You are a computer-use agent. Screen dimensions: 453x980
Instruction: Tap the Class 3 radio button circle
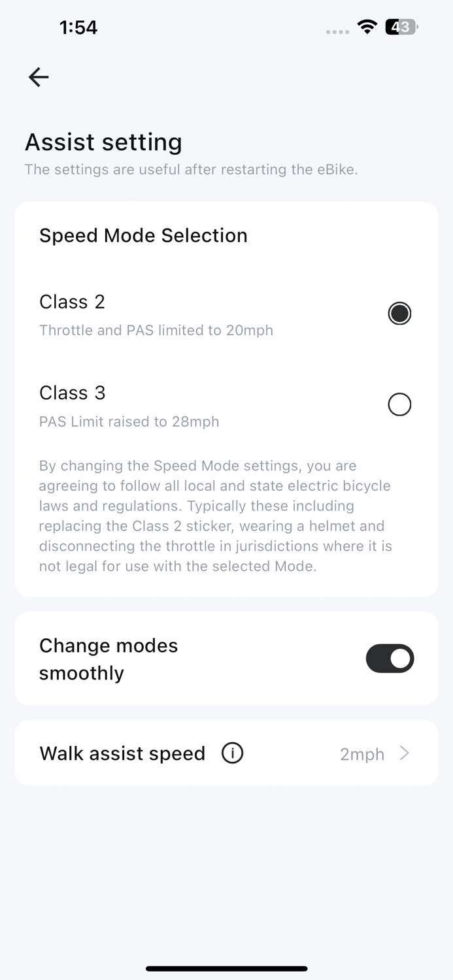(x=399, y=404)
